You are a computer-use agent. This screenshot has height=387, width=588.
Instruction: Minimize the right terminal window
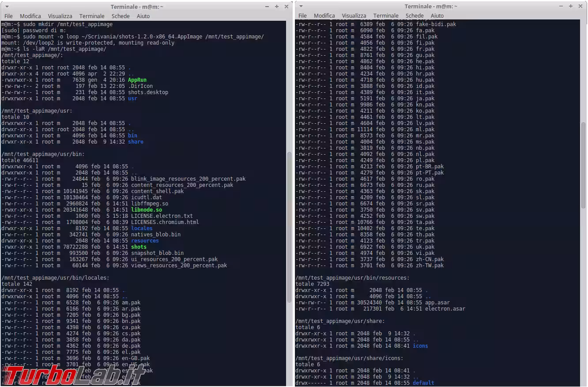pyautogui.click(x=562, y=6)
